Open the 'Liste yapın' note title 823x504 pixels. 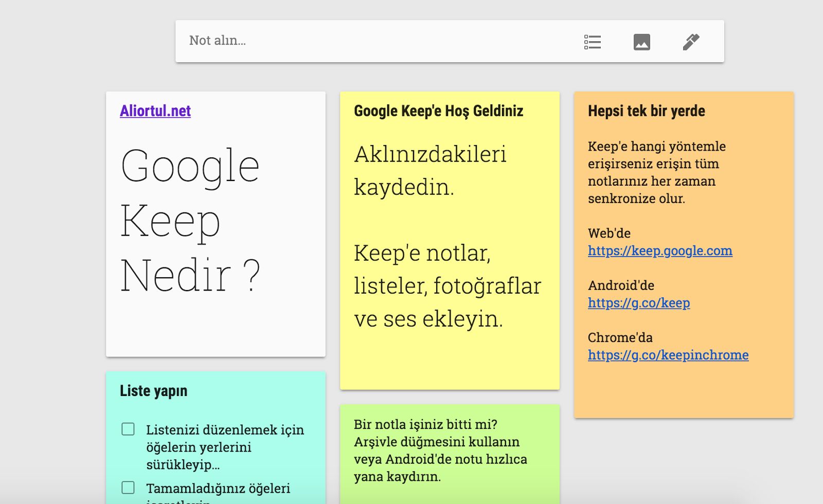pyautogui.click(x=153, y=391)
